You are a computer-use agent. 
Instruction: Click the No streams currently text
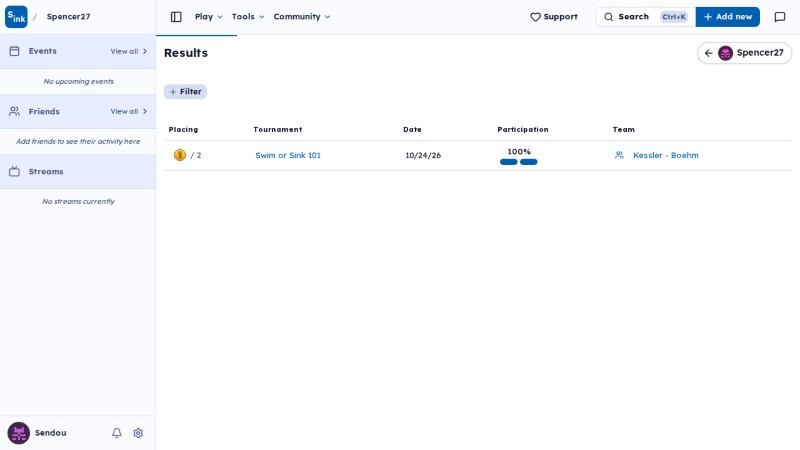(x=79, y=202)
